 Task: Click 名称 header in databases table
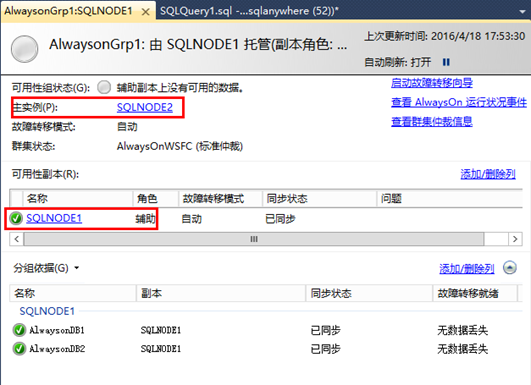(x=73, y=293)
